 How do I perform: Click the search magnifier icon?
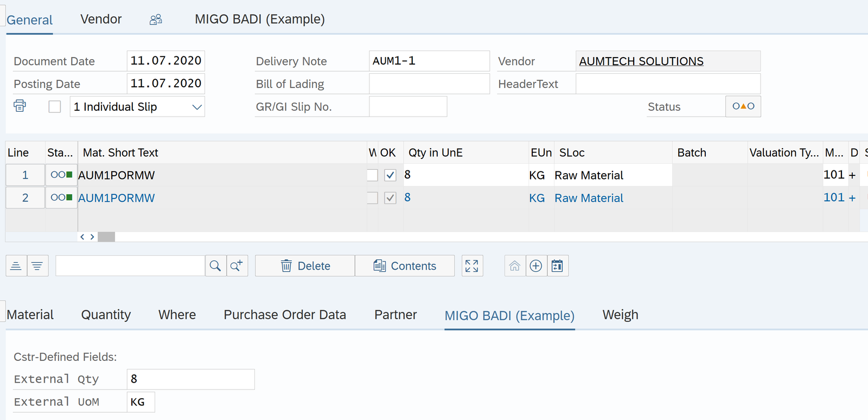215,266
